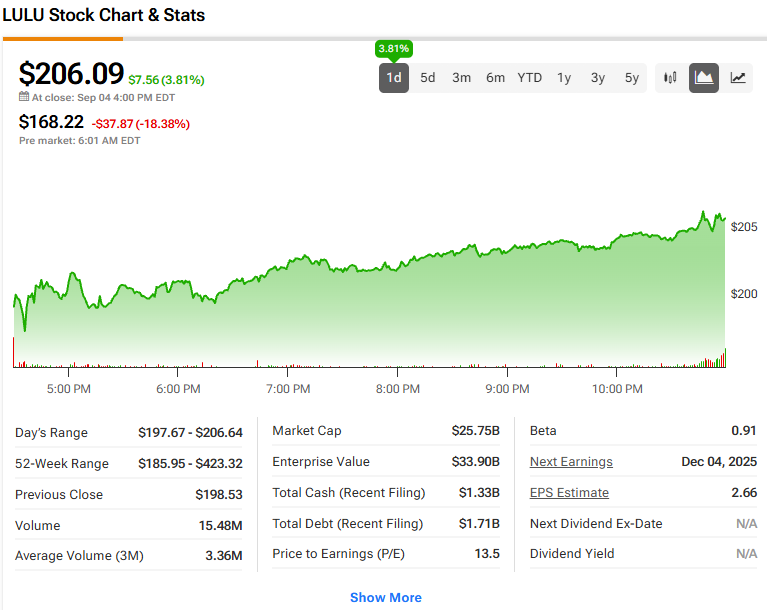Viewport: 767px width, 610px height.
Task: Select the line chart view icon
Action: click(x=738, y=78)
